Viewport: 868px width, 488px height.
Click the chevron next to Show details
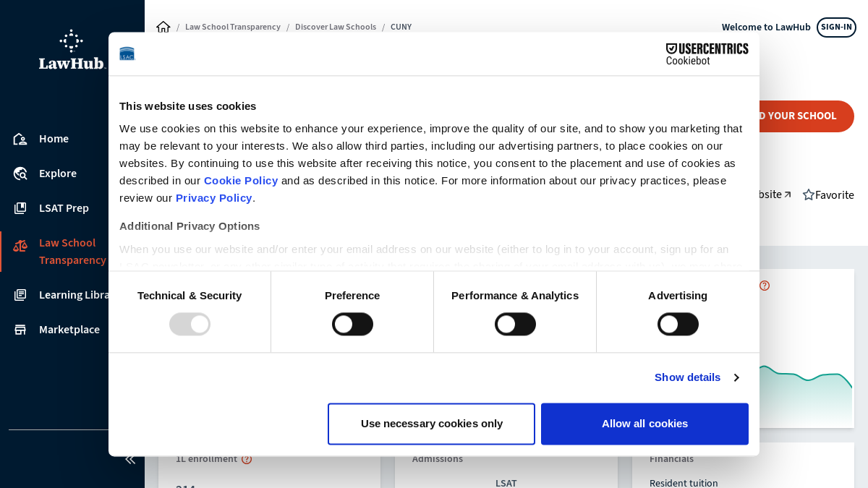click(736, 377)
